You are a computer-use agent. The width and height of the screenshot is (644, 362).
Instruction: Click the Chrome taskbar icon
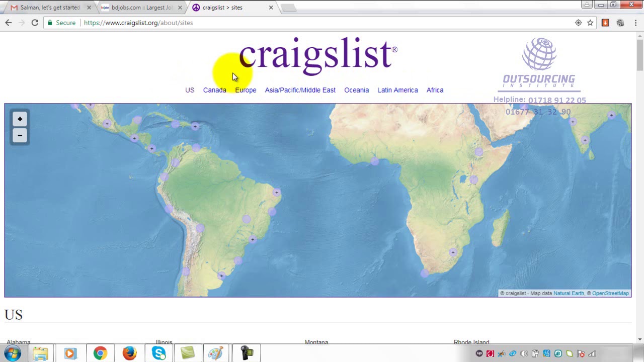(x=100, y=353)
